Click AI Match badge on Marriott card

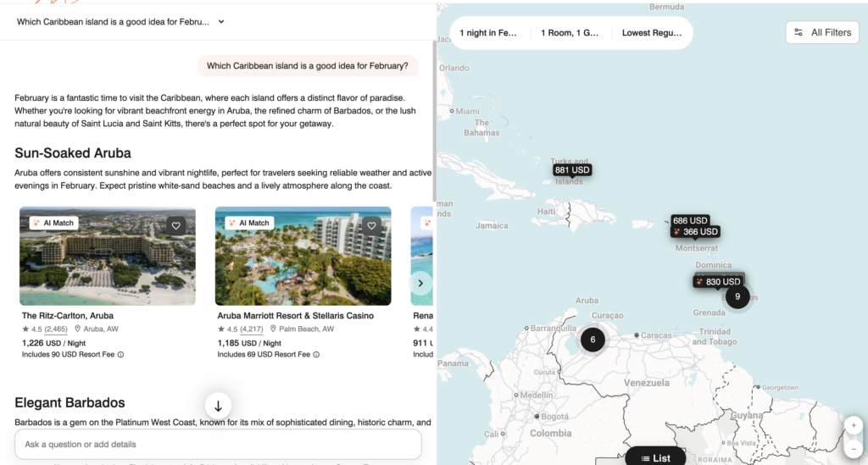click(249, 223)
